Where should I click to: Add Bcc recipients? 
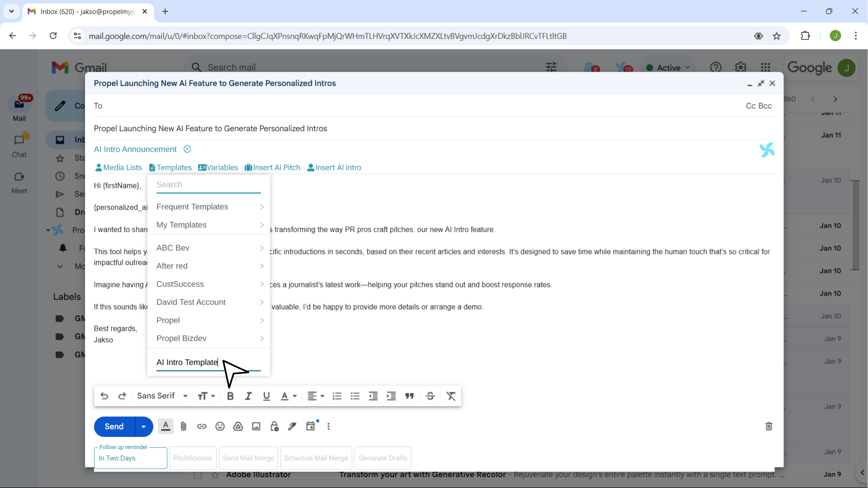[765, 106]
